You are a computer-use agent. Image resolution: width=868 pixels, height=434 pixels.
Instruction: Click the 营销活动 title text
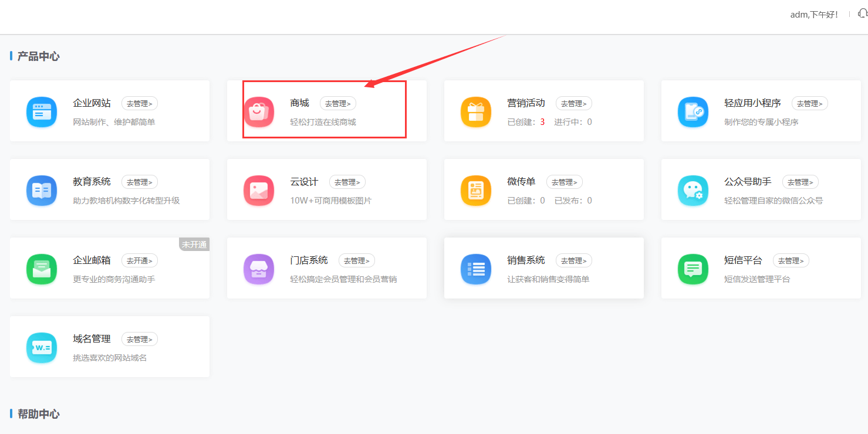(526, 103)
